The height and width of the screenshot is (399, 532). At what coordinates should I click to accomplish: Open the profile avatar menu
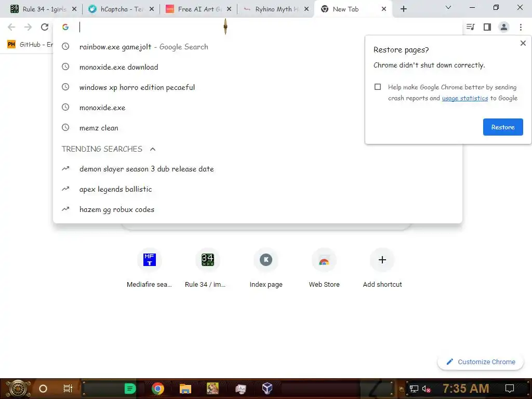504,27
